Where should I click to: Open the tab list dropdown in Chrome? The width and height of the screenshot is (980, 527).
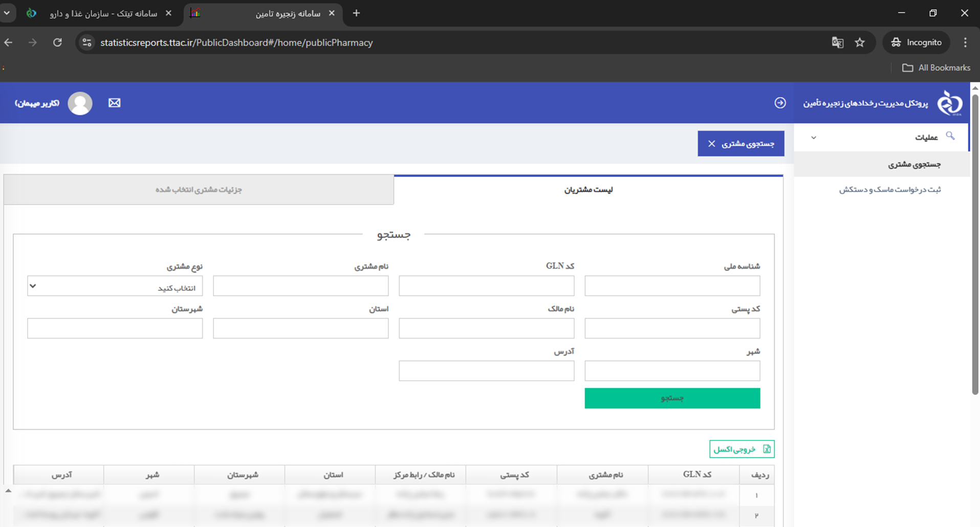point(7,13)
